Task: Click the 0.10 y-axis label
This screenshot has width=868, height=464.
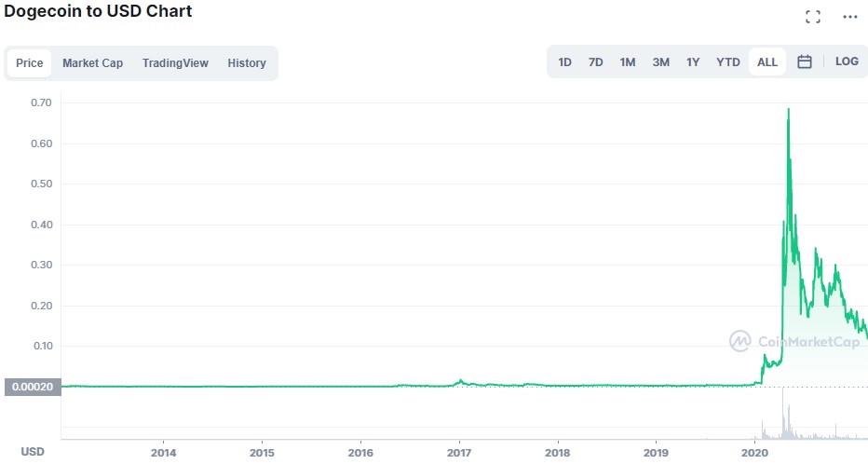Action: tap(42, 346)
